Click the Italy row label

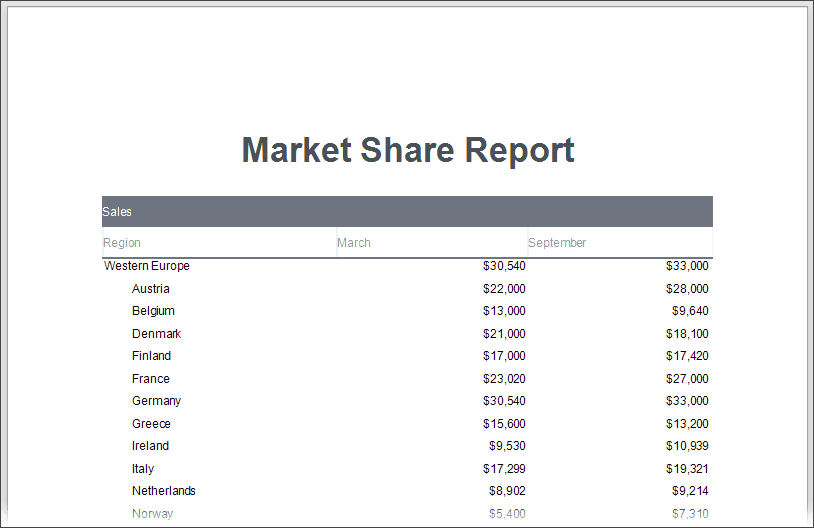[143, 469]
